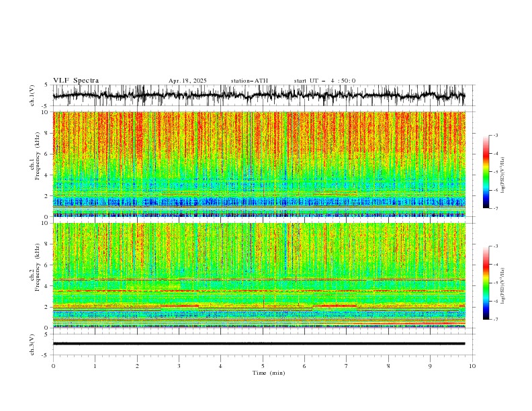
Task: Click time axis tick label '2'
Action: 137,366
